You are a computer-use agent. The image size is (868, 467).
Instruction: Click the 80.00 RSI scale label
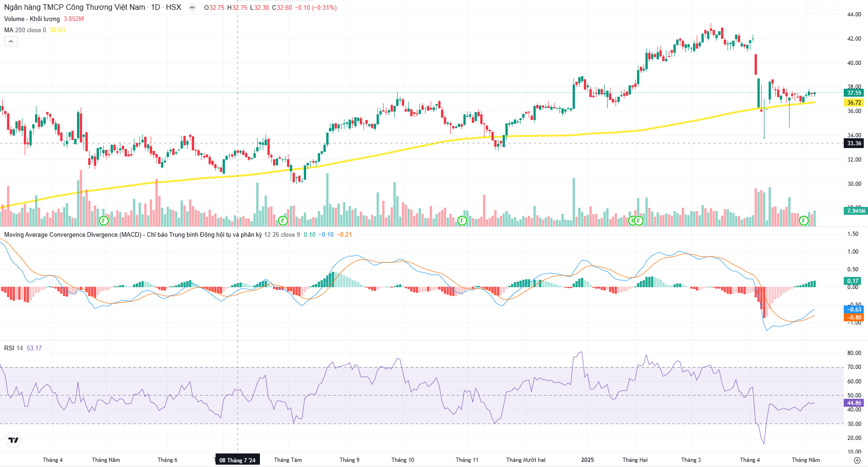pyautogui.click(x=854, y=353)
